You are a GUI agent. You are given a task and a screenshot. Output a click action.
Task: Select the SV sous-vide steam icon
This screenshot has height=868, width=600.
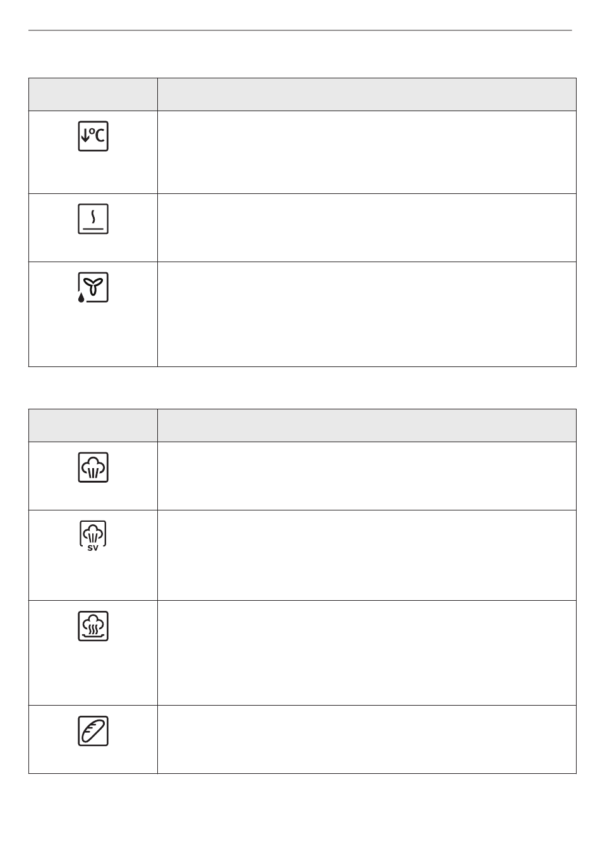click(x=93, y=536)
